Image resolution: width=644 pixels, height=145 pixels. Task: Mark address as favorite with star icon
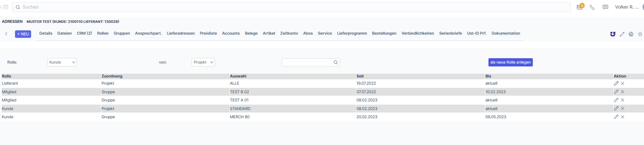tap(640, 34)
